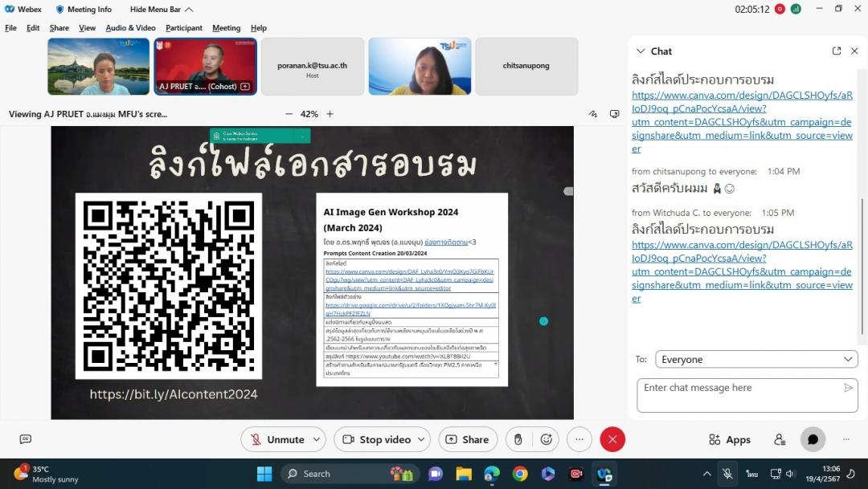The image size is (868, 489).
Task: Open the Participant menu
Action: coord(184,28)
